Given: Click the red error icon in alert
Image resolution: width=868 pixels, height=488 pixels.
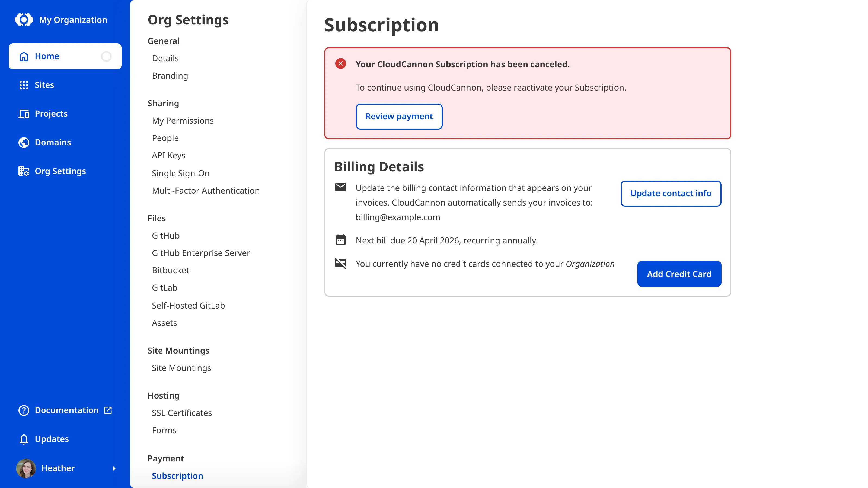Looking at the screenshot, I should 341,64.
